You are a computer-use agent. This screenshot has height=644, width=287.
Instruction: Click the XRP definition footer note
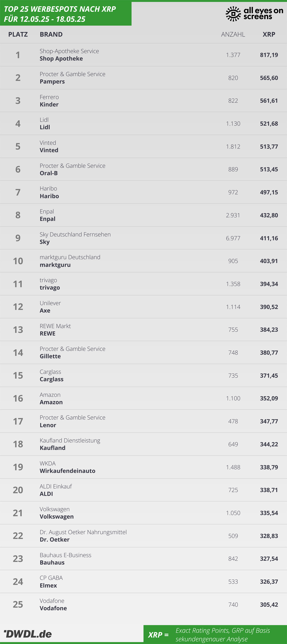(x=215, y=634)
